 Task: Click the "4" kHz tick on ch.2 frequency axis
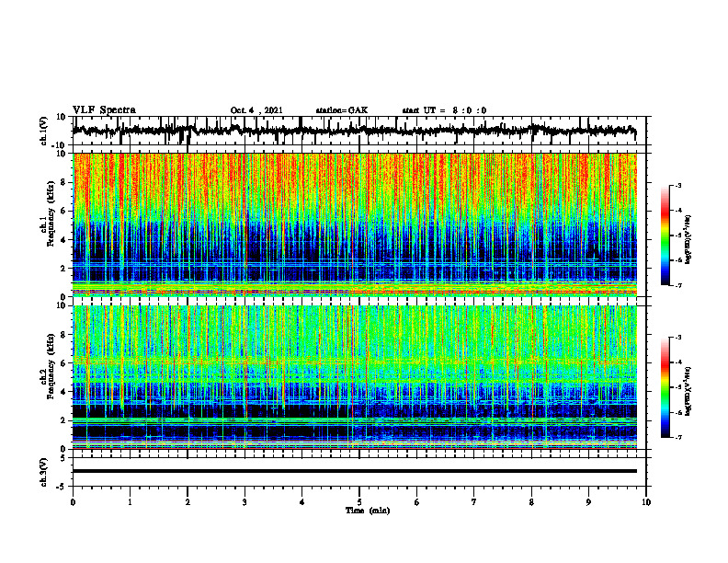[63, 392]
